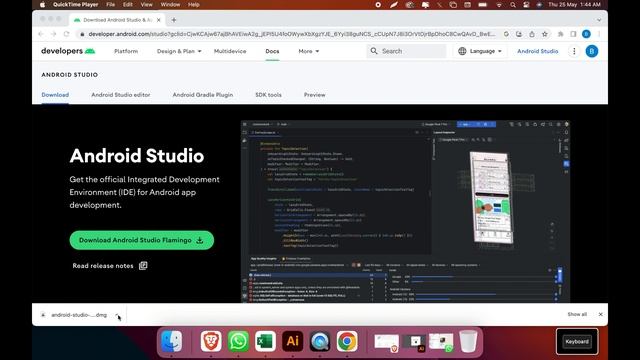Screen dimensions: 640x360
Task: Open the QuickTime Player menu
Action: click(x=76, y=5)
